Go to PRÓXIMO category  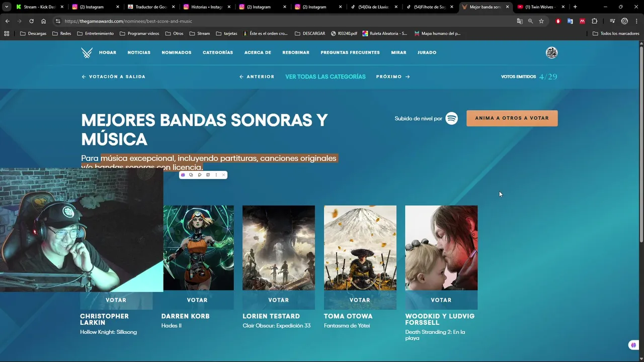tap(393, 77)
